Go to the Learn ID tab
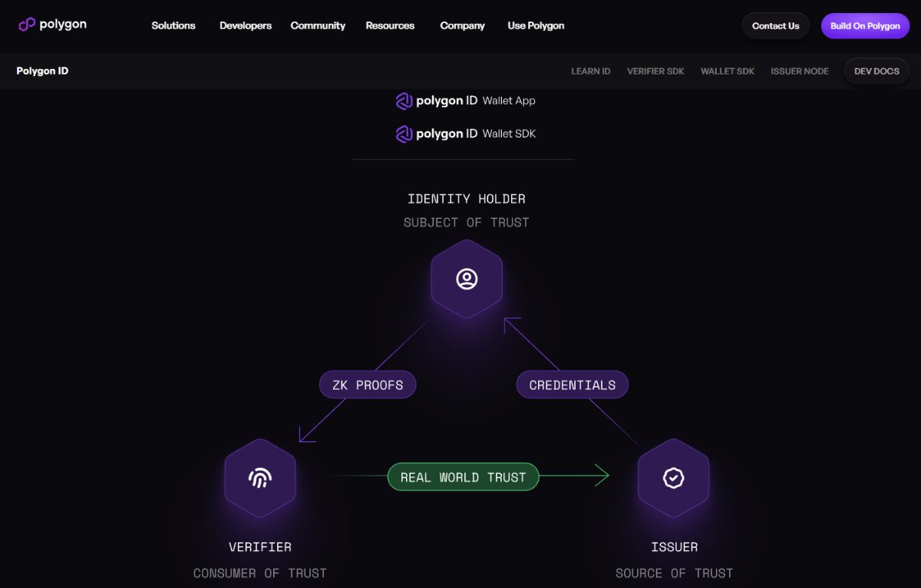This screenshot has width=921, height=588. pyautogui.click(x=590, y=71)
